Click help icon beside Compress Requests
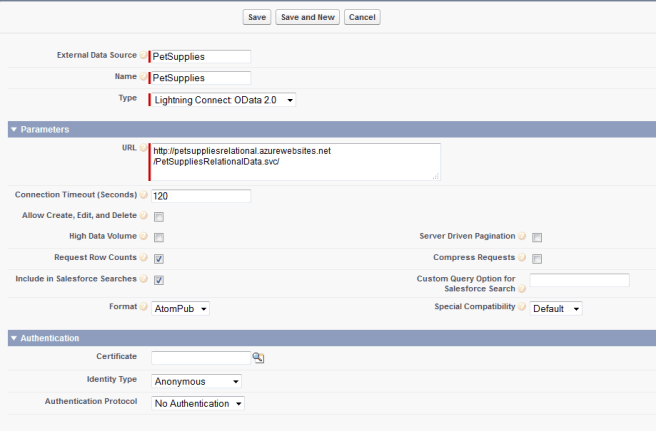 click(522, 258)
